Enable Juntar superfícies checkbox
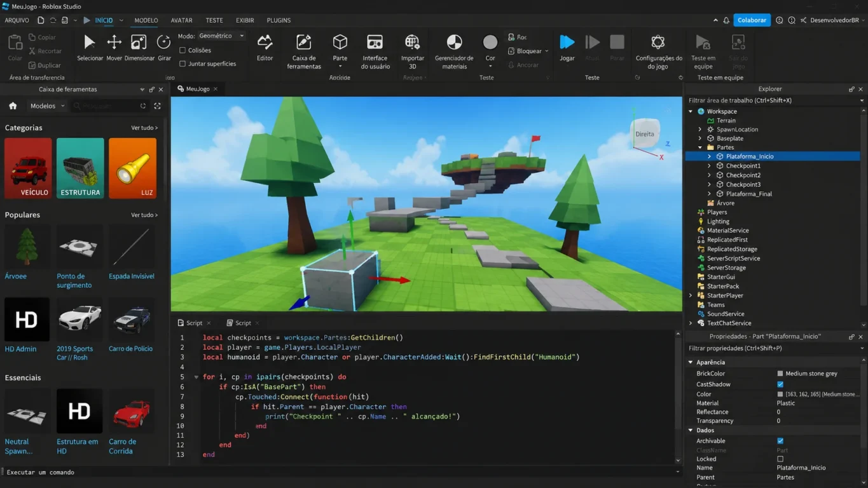868x488 pixels. [183, 64]
